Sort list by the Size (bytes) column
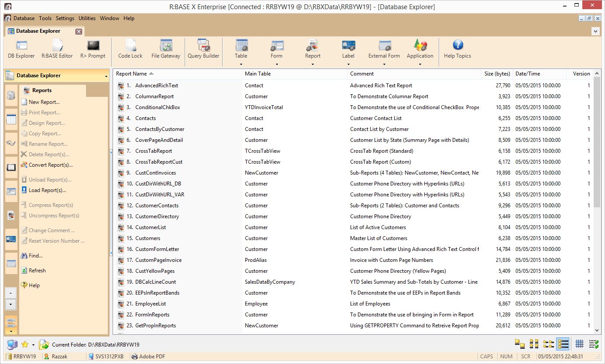Screen dimensions: 605x364 497,74
